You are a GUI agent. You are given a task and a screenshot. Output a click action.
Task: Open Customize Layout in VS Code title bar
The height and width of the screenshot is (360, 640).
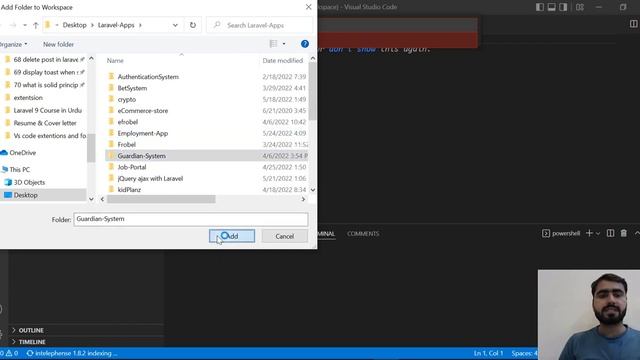tap(580, 7)
